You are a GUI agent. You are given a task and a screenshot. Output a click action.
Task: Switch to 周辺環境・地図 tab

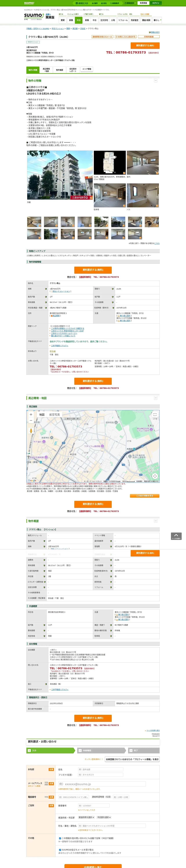pyautogui.click(x=46, y=70)
